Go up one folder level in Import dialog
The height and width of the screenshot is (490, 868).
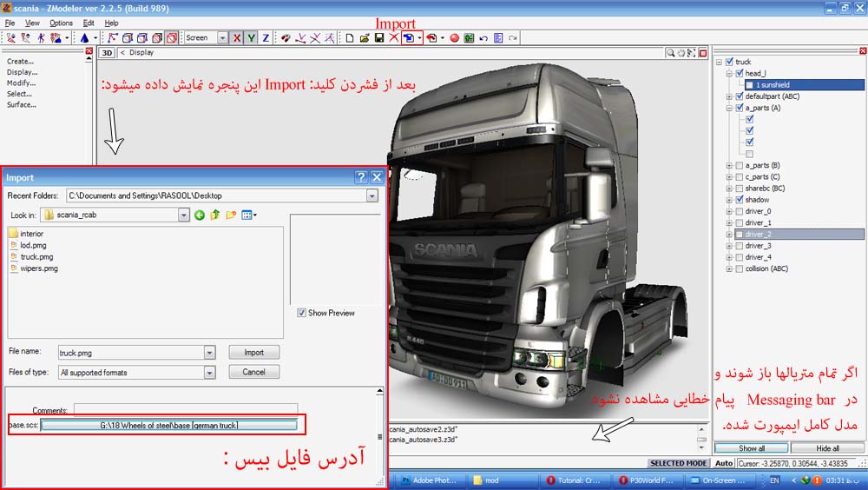tap(215, 215)
